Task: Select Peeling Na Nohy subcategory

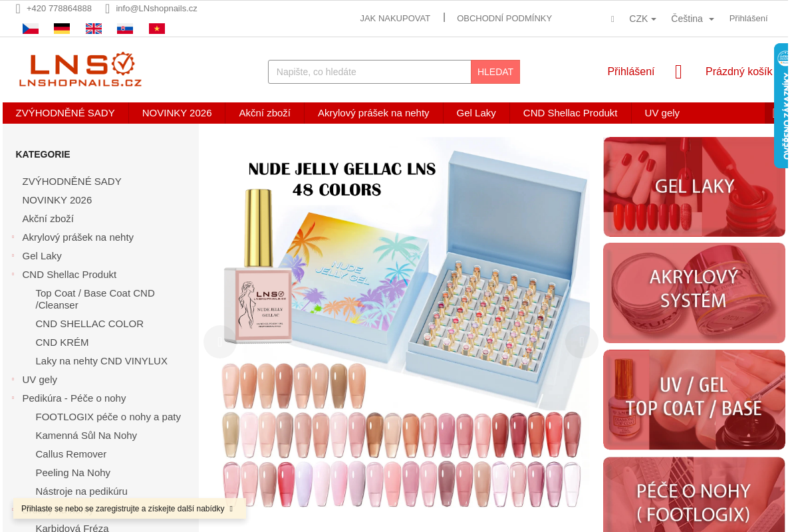Action: [x=73, y=473]
